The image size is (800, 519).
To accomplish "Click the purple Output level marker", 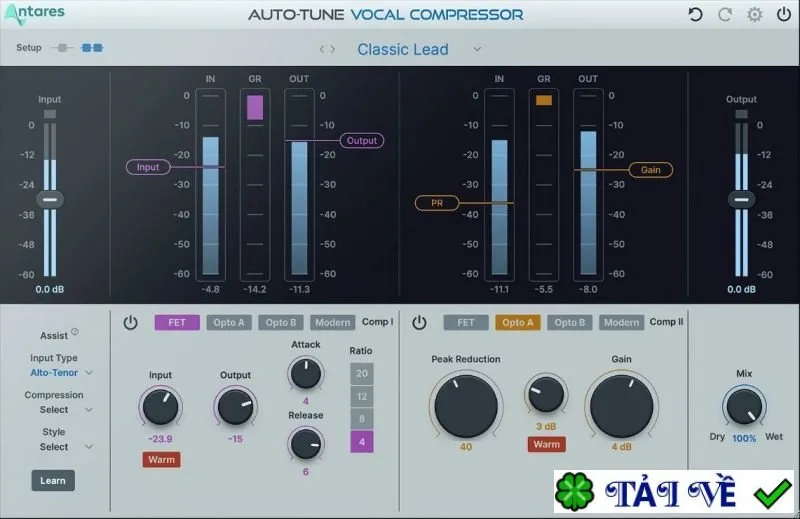I will pyautogui.click(x=362, y=140).
